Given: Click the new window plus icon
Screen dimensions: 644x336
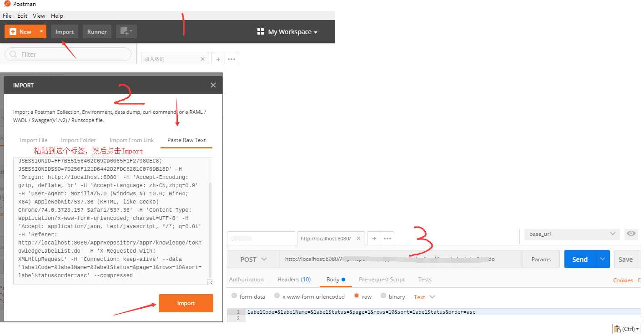Looking at the screenshot, I should click(126, 32).
